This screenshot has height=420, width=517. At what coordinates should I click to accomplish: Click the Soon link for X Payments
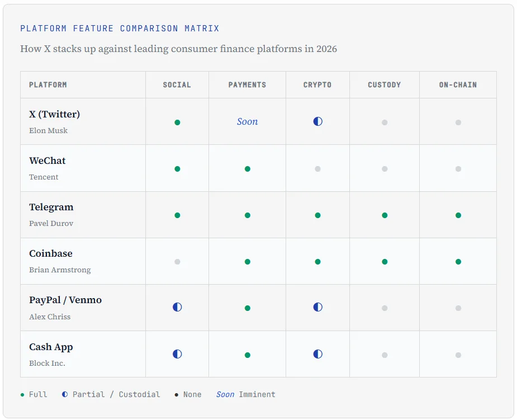(247, 121)
